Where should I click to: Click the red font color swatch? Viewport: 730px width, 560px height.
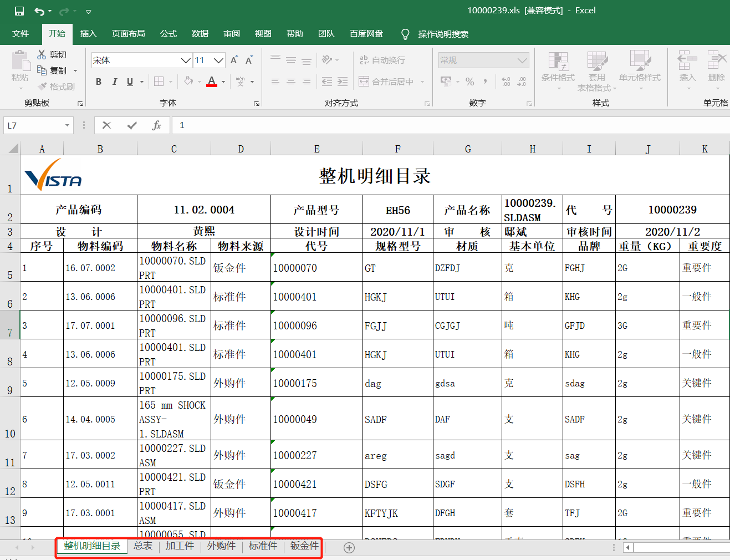coord(212,82)
